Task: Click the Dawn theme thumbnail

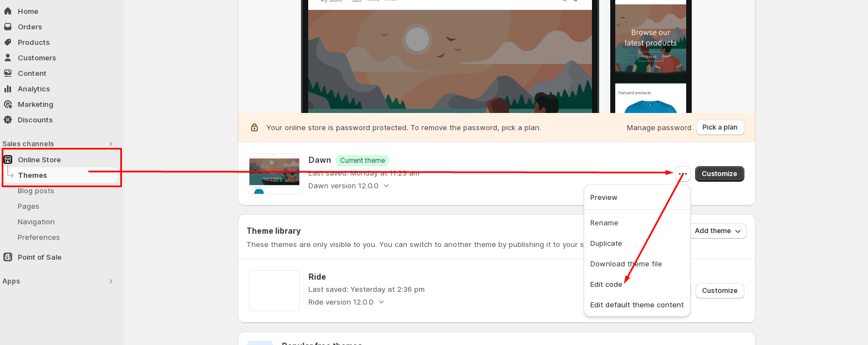Action: pos(274,174)
